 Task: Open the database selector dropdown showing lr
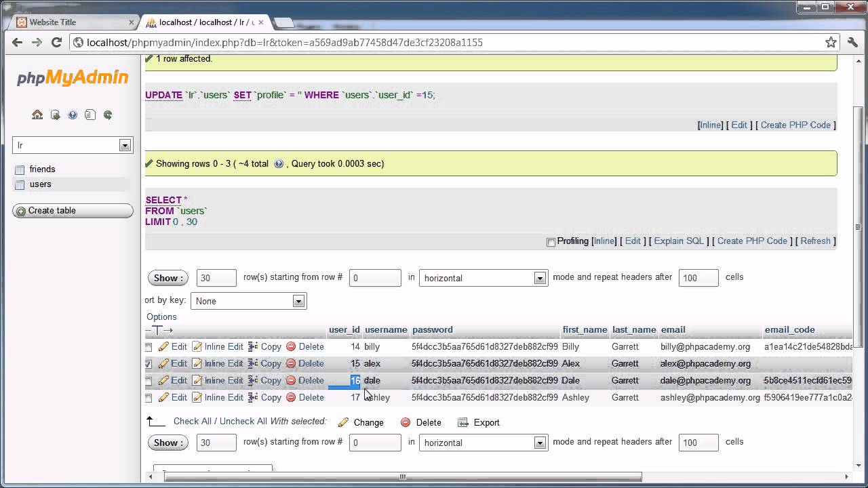tap(73, 145)
